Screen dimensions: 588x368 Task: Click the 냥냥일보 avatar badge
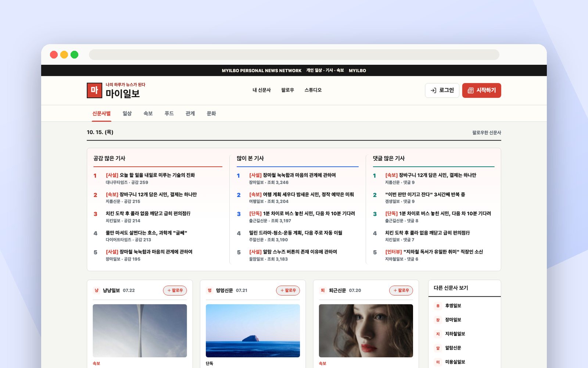click(x=96, y=290)
